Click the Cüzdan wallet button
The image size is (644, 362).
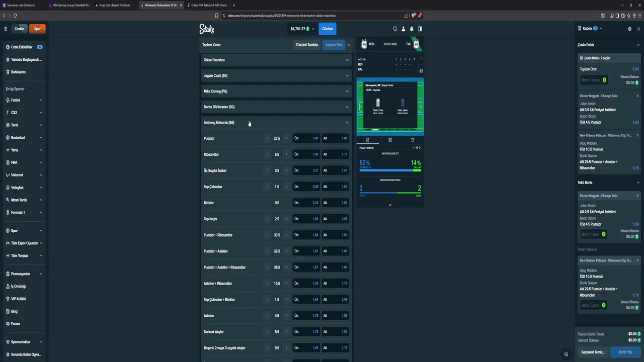pos(328,29)
